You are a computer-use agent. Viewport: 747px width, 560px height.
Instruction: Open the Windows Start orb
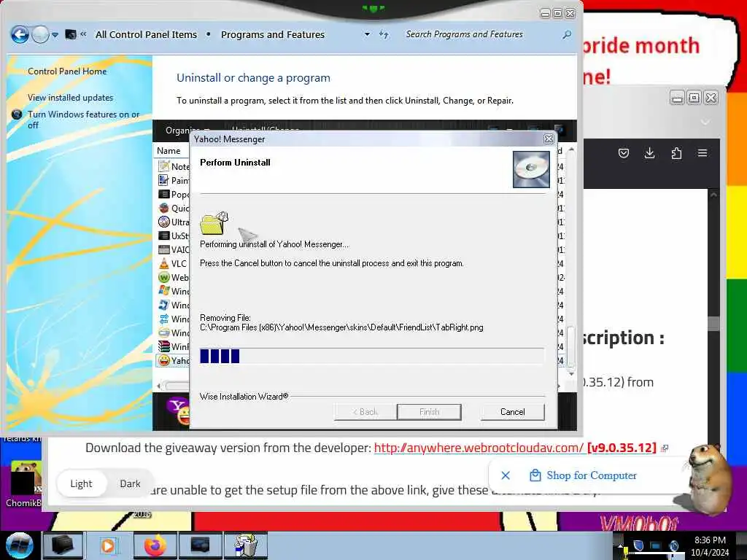(x=20, y=545)
